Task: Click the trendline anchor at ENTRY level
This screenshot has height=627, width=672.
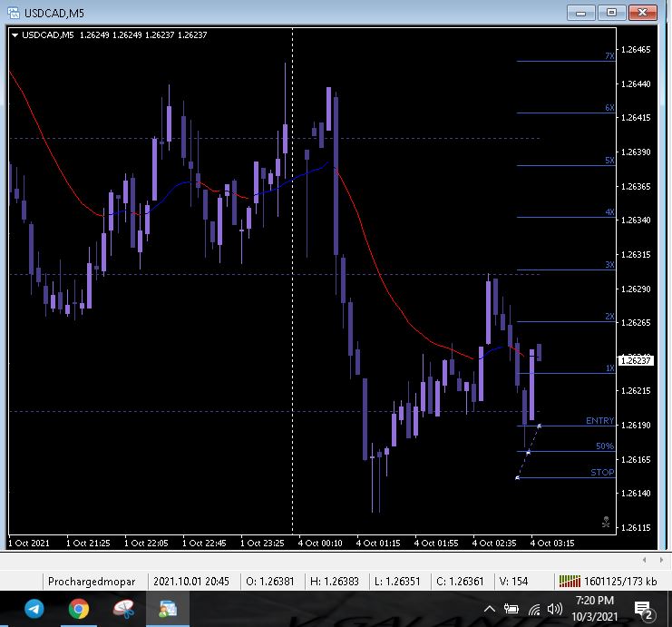Action: [x=540, y=426]
